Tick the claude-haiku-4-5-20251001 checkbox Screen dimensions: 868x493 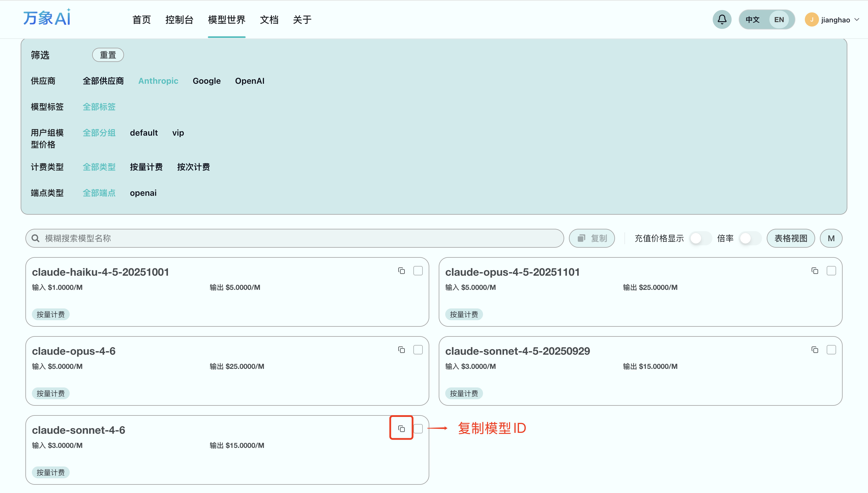418,271
